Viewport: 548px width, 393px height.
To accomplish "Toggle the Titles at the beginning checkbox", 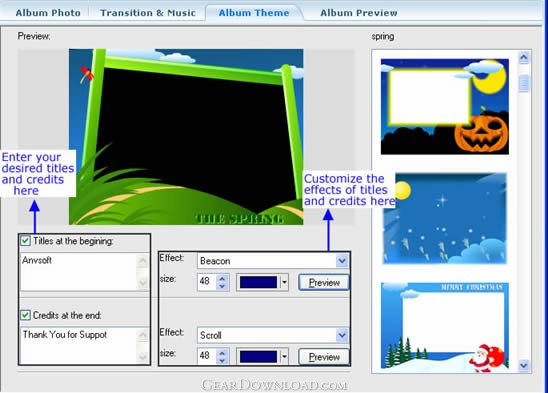I will tap(25, 241).
